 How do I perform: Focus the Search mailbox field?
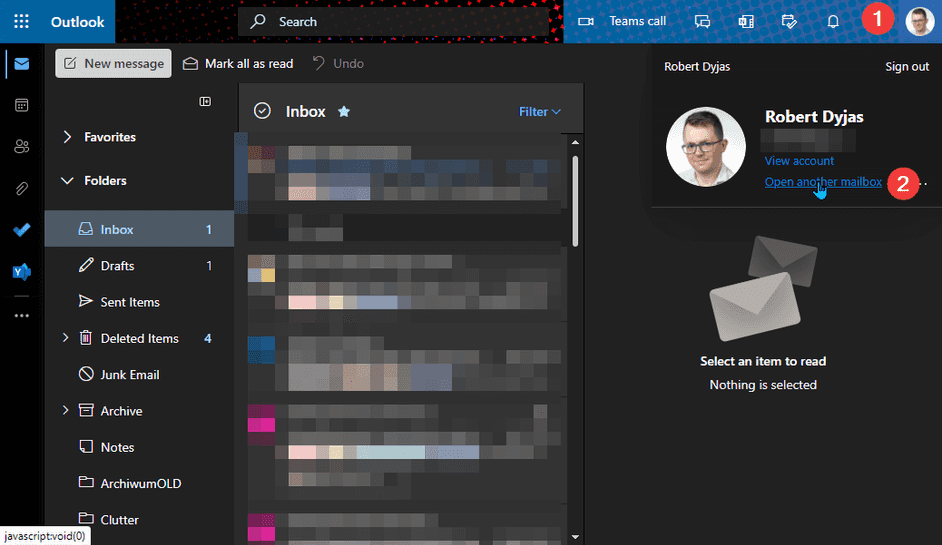[394, 22]
